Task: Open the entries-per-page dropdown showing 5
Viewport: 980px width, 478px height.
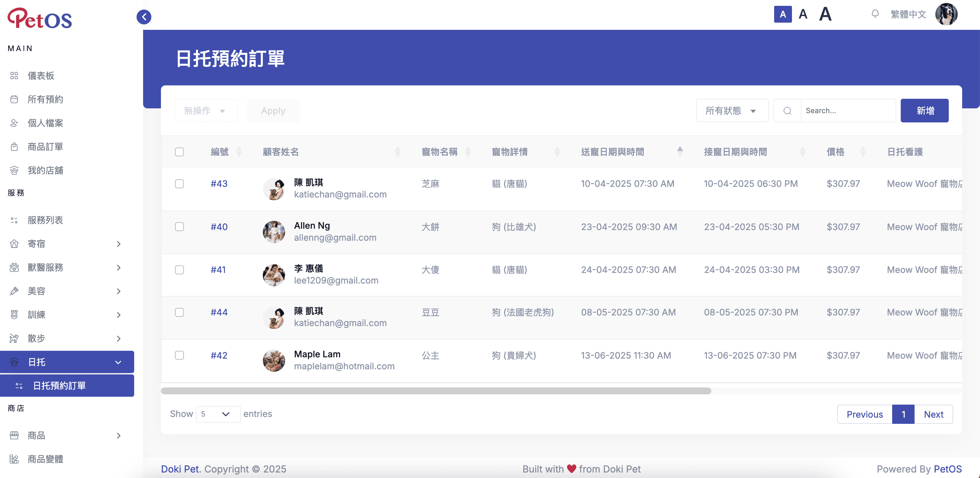Action: [x=218, y=414]
